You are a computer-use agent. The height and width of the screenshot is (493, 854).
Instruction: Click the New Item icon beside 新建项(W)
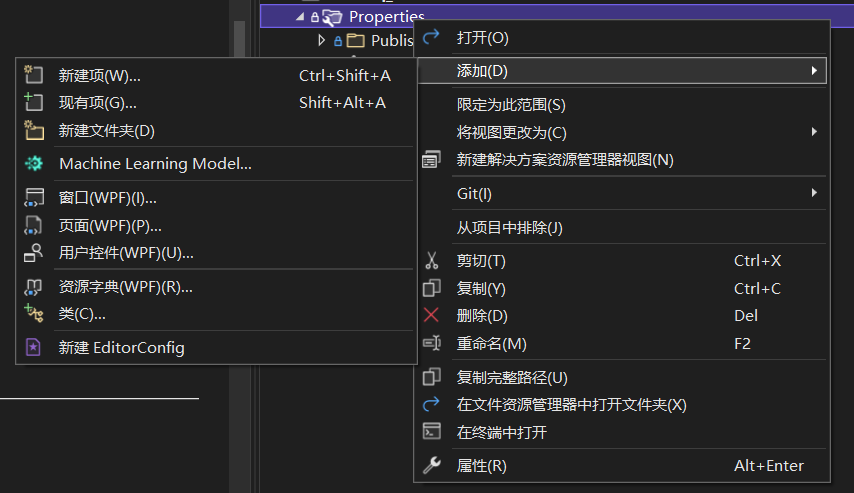tap(33, 75)
